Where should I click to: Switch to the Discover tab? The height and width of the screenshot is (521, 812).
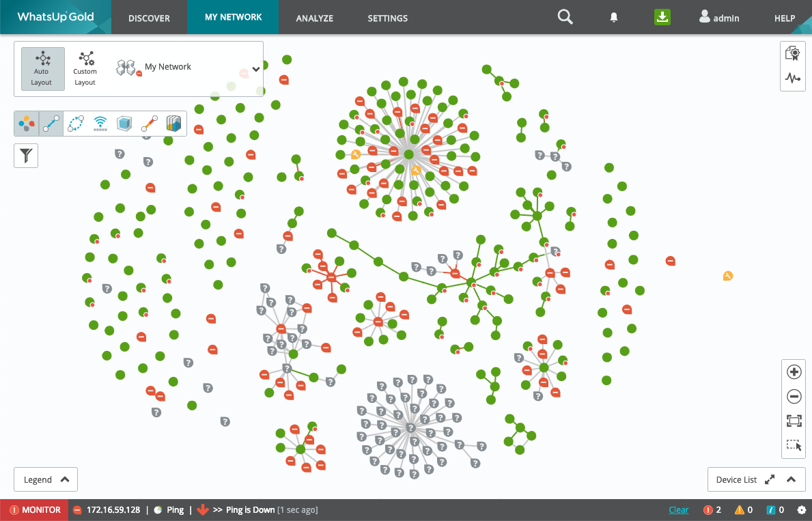pos(149,18)
